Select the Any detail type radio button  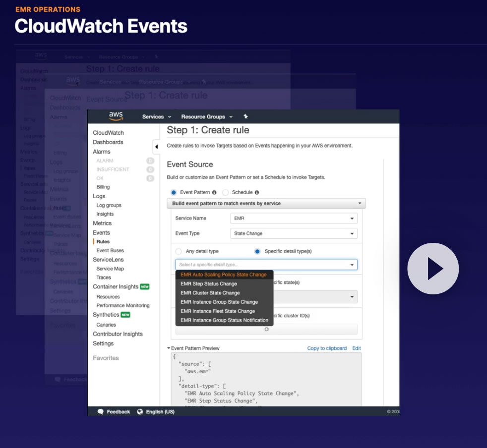179,251
